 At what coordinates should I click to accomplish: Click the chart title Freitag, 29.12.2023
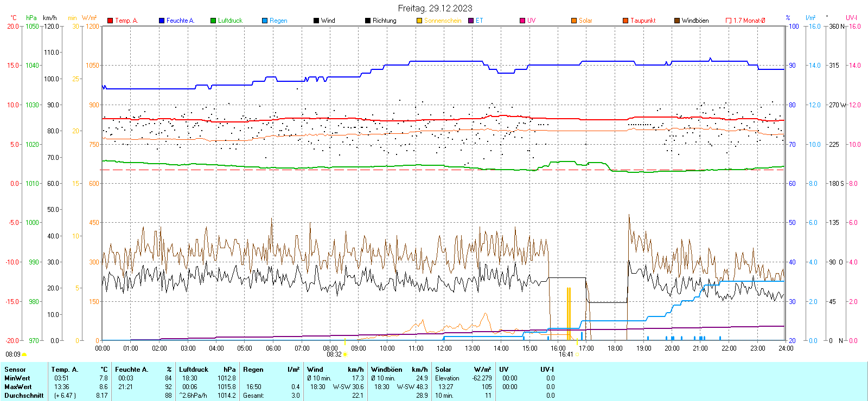point(435,8)
